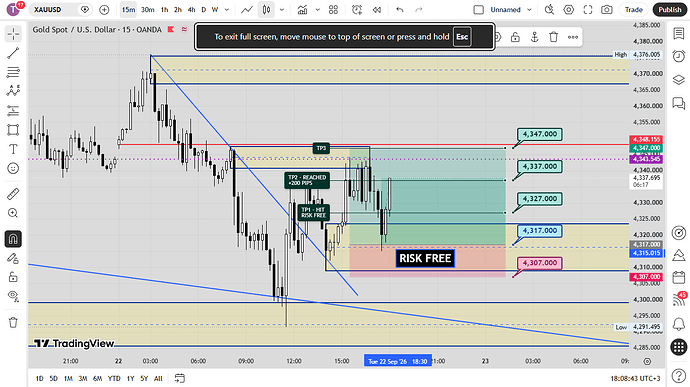Image resolution: width=690 pixels, height=387 pixels.
Task: Select the YTD date range
Action: (x=114, y=378)
